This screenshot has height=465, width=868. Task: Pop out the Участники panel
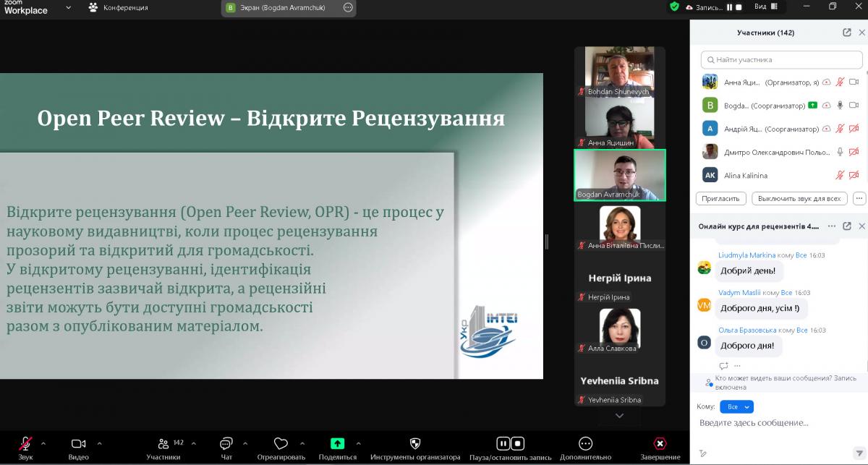point(847,33)
